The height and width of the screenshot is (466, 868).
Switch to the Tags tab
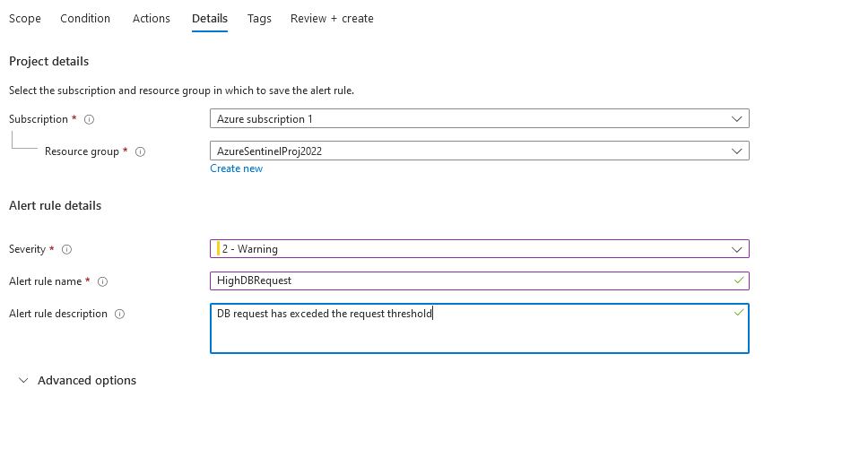(259, 18)
